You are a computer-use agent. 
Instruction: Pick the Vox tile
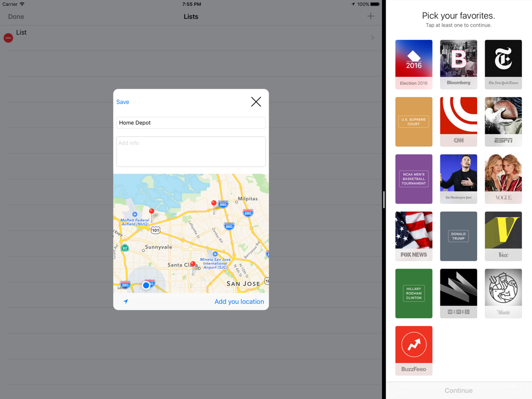click(503, 237)
